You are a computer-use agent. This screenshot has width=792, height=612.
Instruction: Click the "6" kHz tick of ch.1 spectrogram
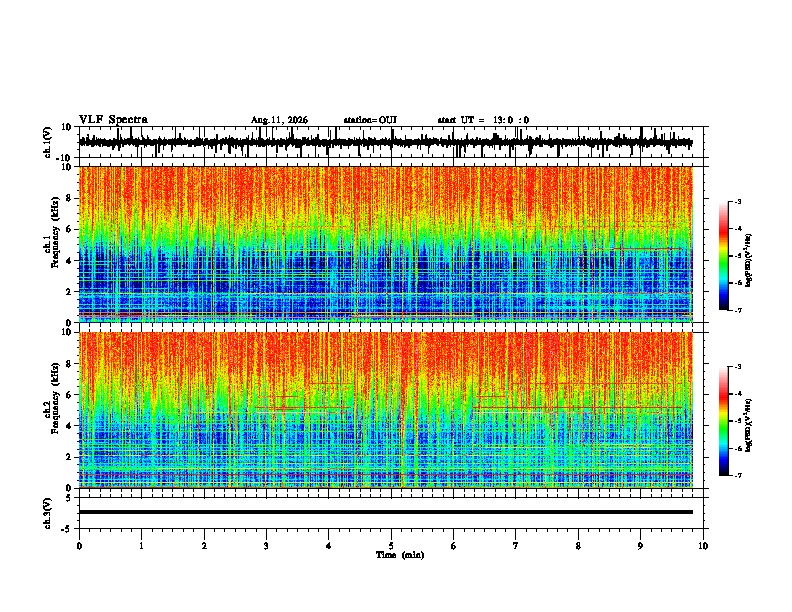pyautogui.click(x=69, y=229)
